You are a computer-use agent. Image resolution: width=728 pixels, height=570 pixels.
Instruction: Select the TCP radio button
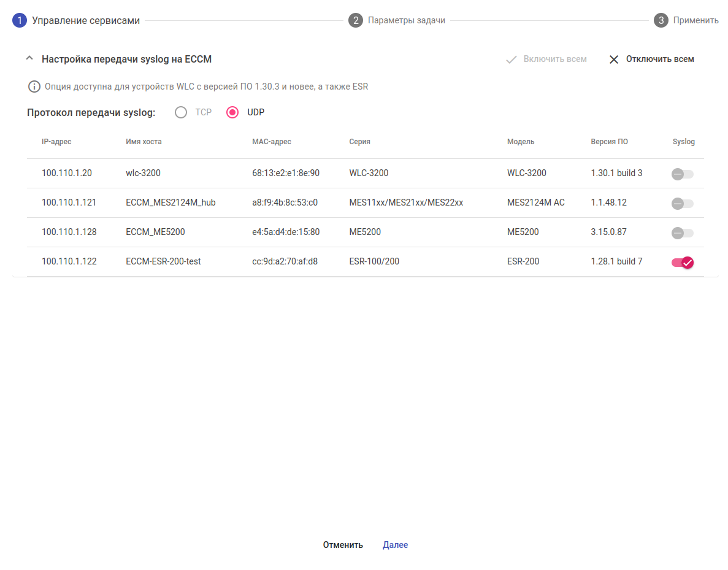click(181, 112)
